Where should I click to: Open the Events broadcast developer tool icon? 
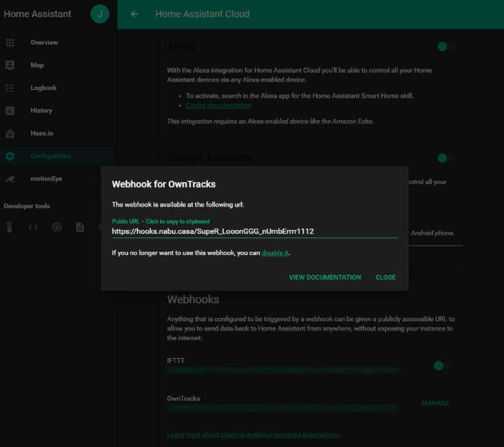pos(56,227)
